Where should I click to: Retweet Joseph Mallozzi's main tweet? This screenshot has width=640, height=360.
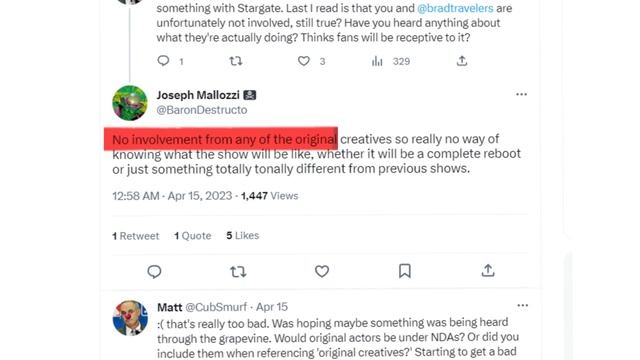tap(238, 271)
